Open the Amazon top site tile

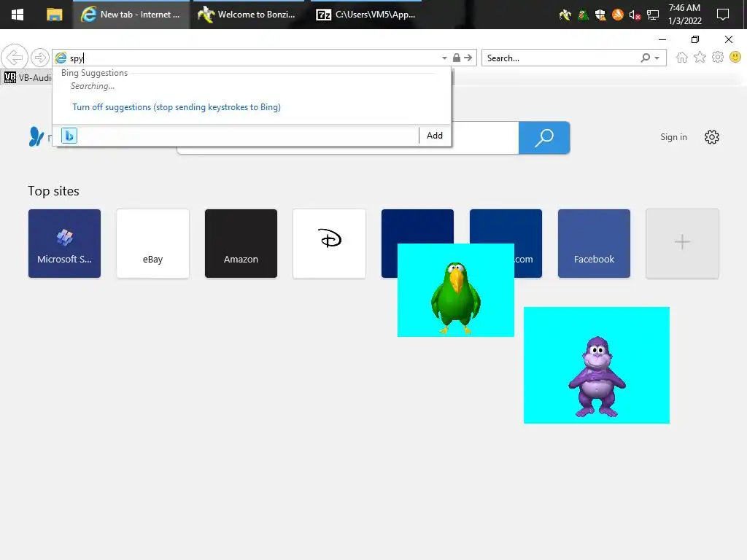(241, 244)
